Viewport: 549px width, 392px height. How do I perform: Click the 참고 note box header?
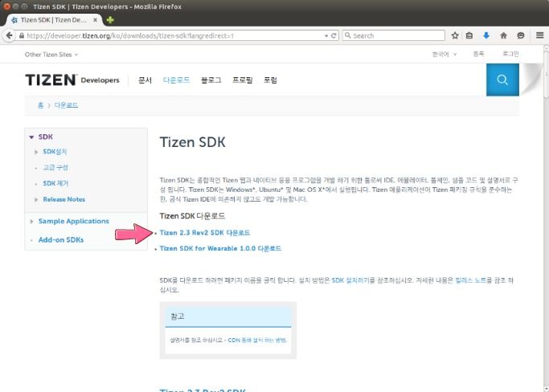[x=228, y=317]
